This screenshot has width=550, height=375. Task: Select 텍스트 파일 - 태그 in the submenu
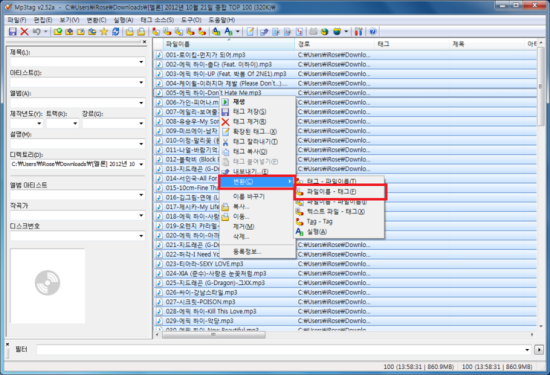coord(339,212)
